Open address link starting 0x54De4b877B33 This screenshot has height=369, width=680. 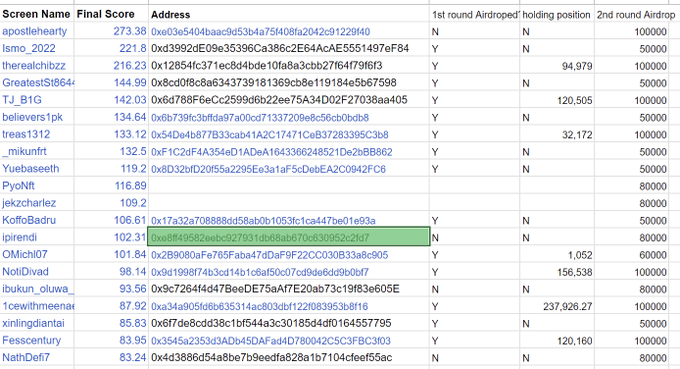pyautogui.click(x=270, y=135)
